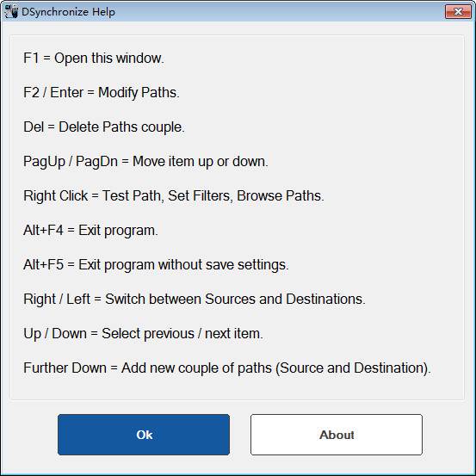Click the words 'Browse Paths' in help text

pyautogui.click(x=281, y=195)
